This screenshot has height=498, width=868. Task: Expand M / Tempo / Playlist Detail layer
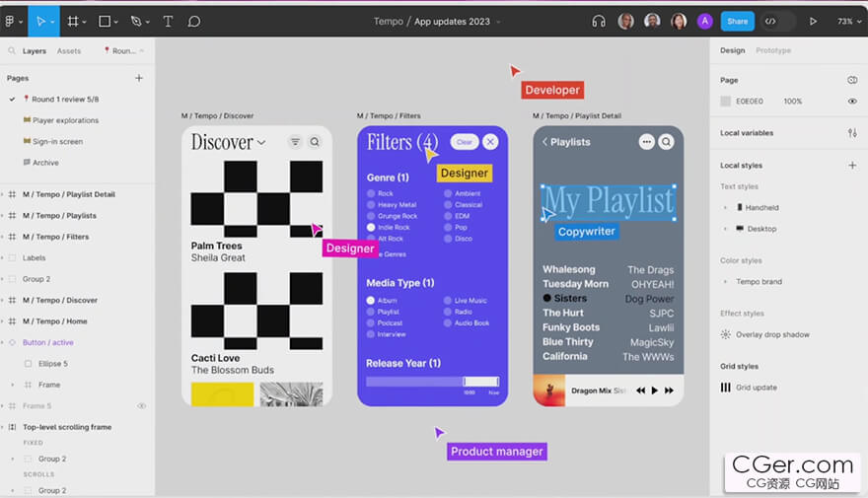[x=3, y=195]
